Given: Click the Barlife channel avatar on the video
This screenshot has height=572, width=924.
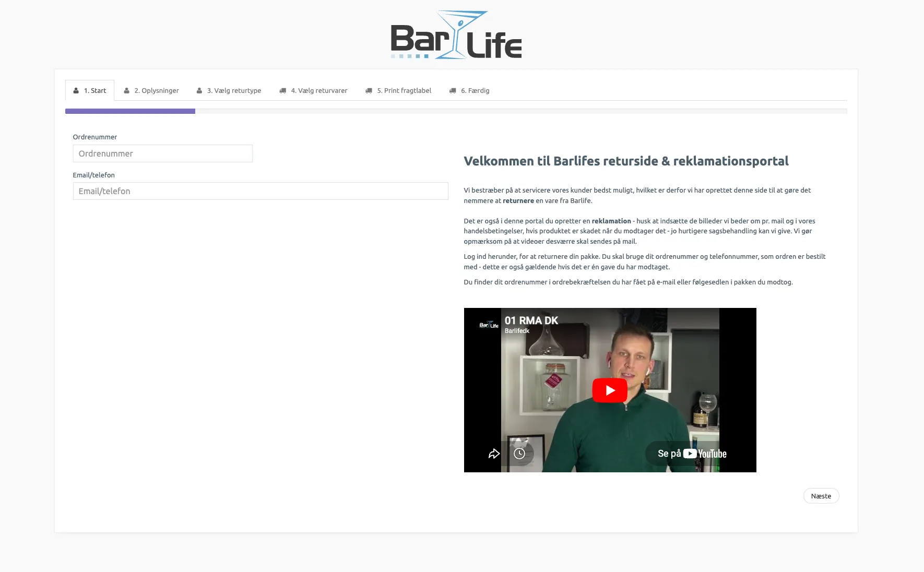Looking at the screenshot, I should point(489,325).
